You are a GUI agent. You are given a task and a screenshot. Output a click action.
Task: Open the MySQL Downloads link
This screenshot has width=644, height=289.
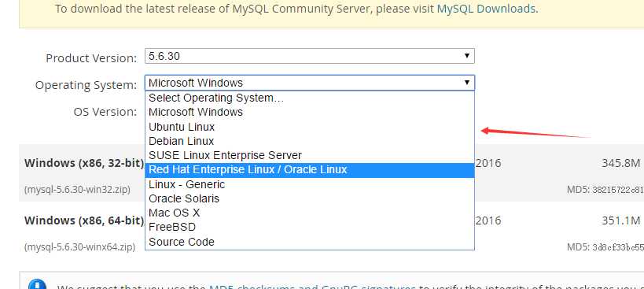(x=487, y=9)
